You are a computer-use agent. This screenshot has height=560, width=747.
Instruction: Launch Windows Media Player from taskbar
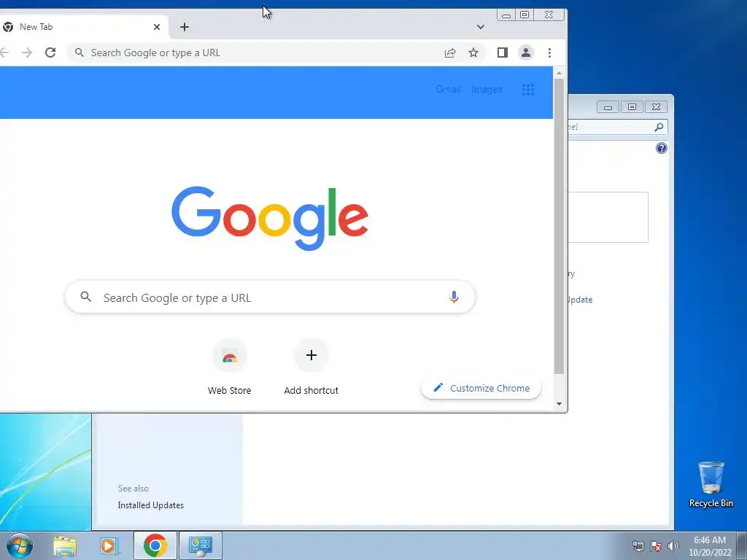pyautogui.click(x=109, y=545)
